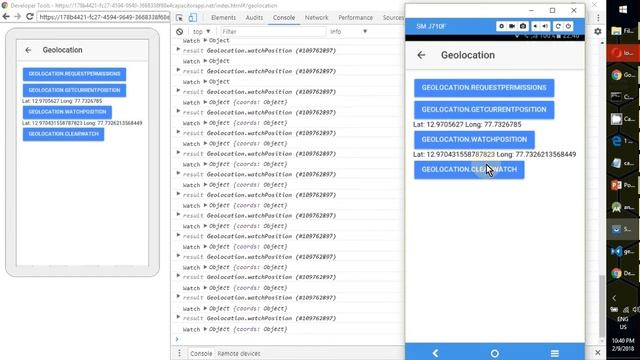Click back arrow in the screencast Geolocation header
Screen dimensions: 640x360
point(28,50)
